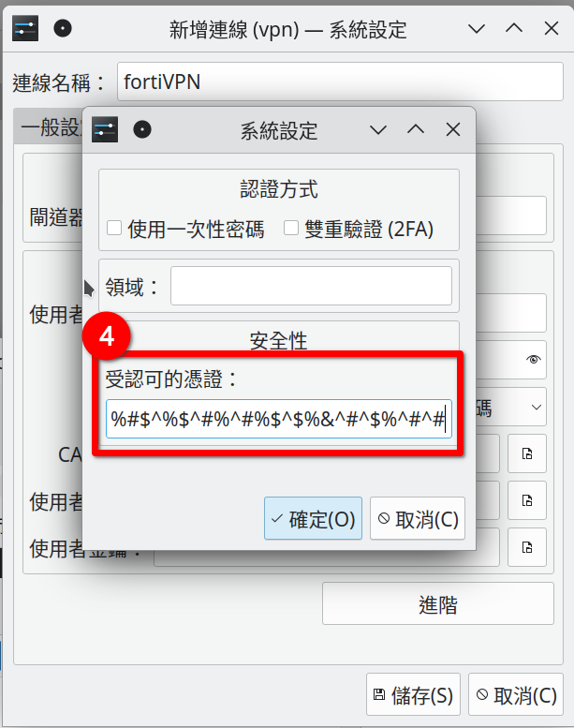
Task: Click the settings icon in the main window title bar
Action: 25,29
